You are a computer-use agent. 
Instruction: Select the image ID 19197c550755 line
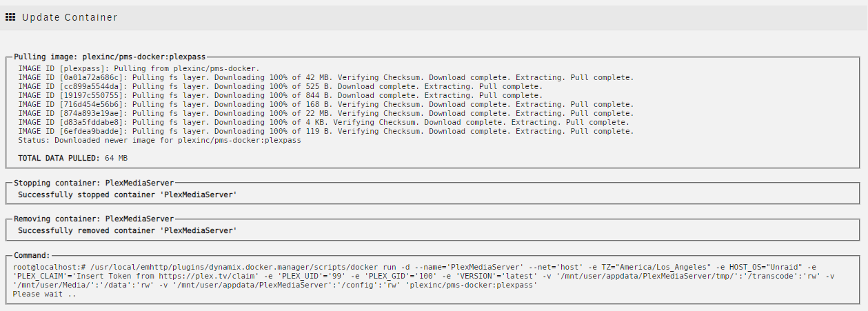(277, 95)
